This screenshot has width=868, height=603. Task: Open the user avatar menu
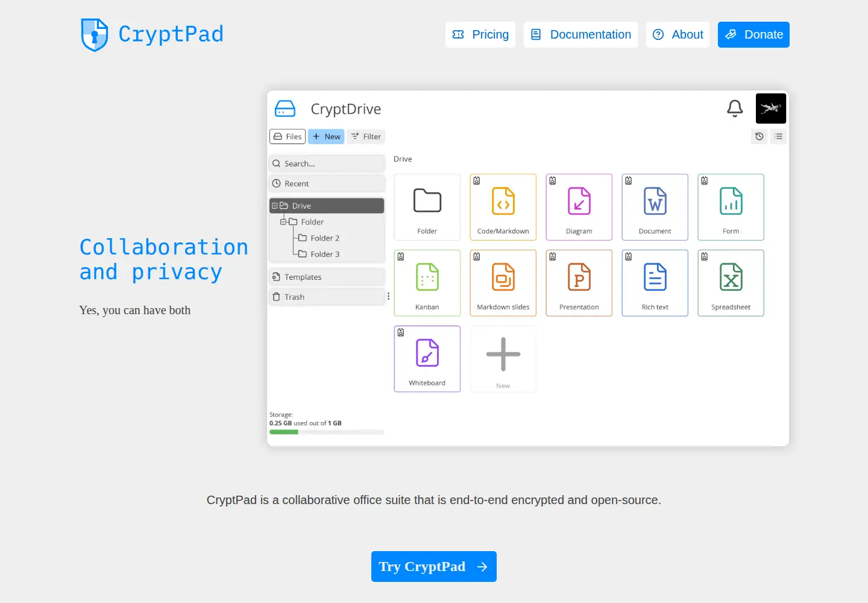click(771, 109)
